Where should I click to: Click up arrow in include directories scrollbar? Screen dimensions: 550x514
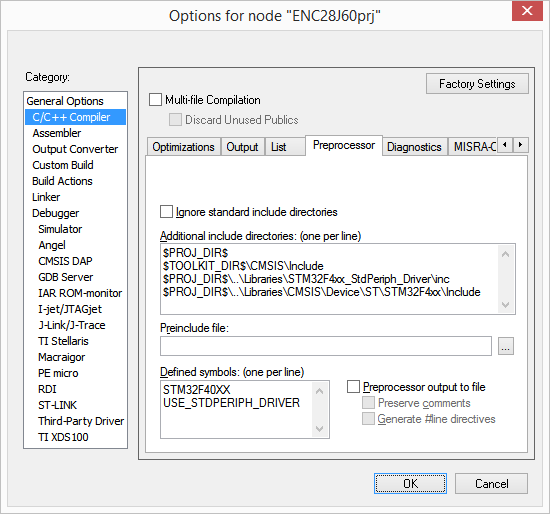pos(505,254)
